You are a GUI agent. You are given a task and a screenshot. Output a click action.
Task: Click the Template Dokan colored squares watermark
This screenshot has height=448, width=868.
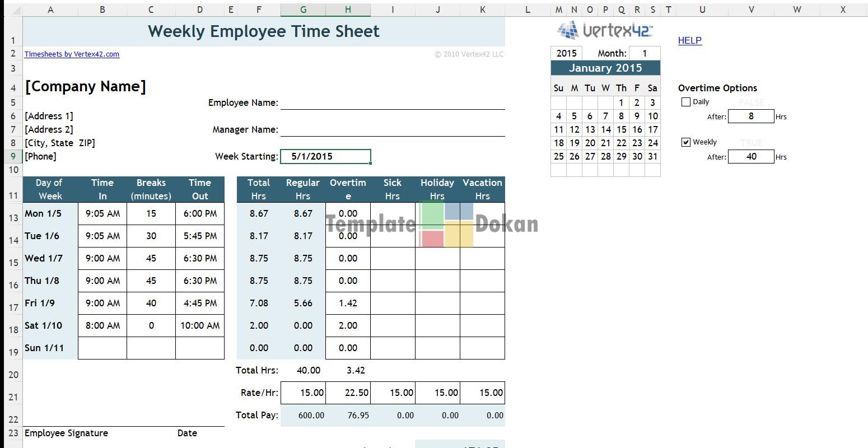(446, 224)
